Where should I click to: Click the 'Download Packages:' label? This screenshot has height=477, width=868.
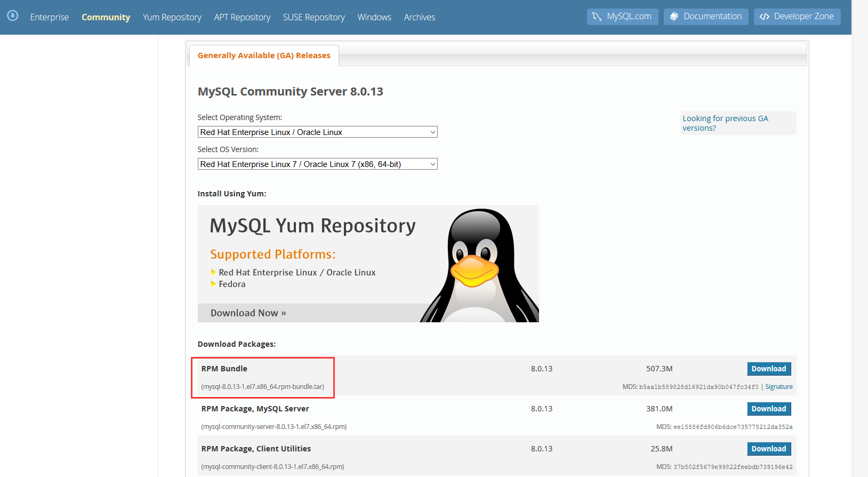pos(237,344)
